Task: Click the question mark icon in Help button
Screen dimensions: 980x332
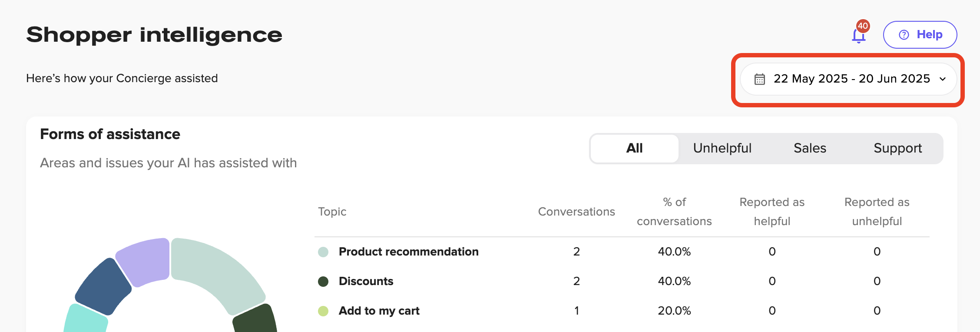Action: click(x=904, y=35)
